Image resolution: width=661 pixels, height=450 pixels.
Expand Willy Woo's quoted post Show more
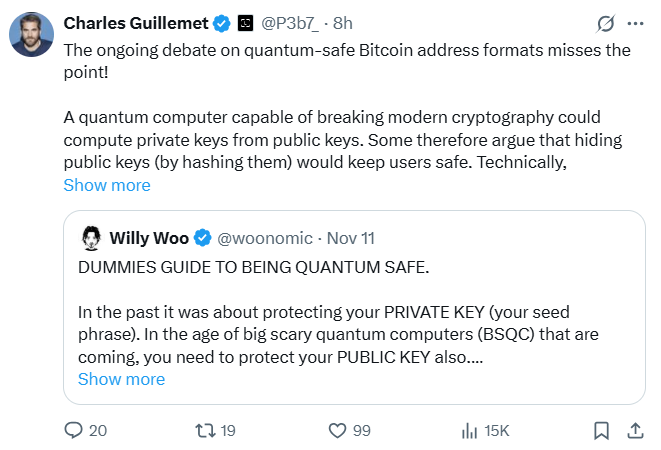pyautogui.click(x=121, y=379)
